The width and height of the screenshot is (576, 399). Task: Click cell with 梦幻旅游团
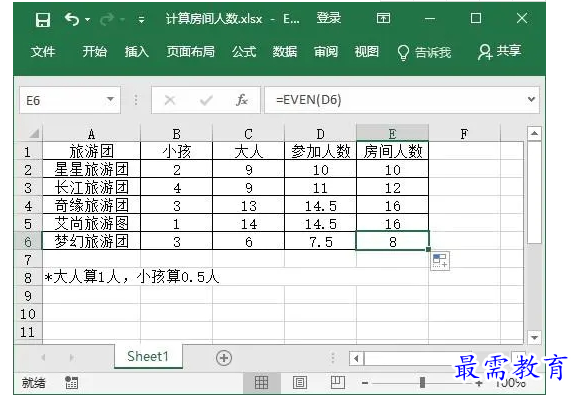(x=91, y=241)
